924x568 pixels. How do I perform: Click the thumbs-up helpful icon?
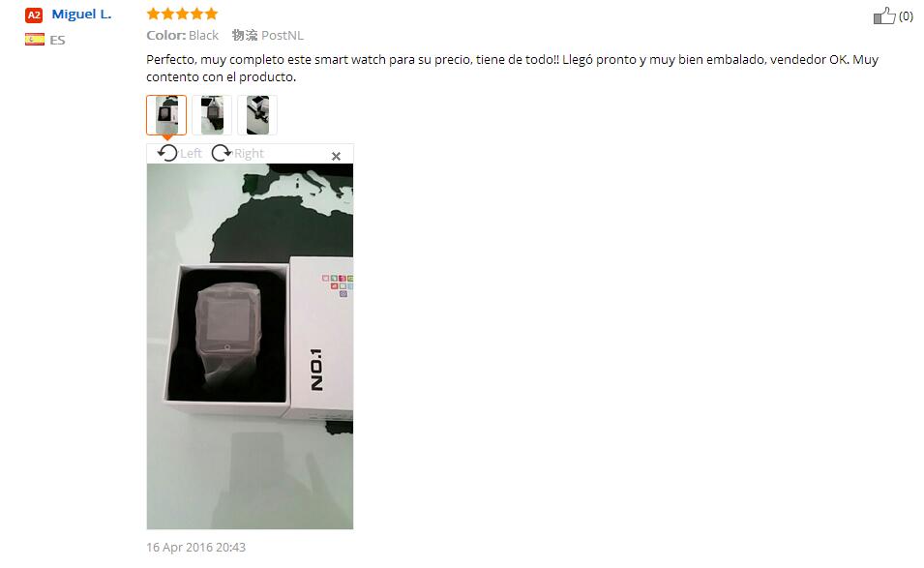click(x=884, y=15)
